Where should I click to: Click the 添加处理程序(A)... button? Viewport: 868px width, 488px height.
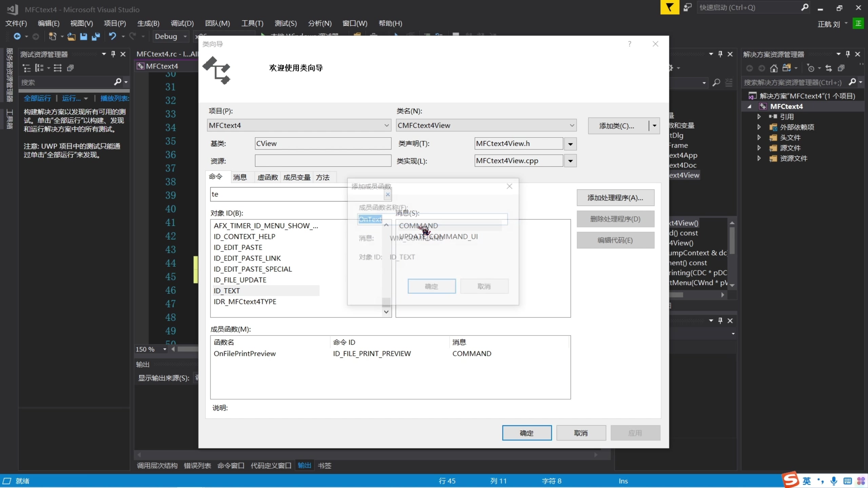coord(615,198)
